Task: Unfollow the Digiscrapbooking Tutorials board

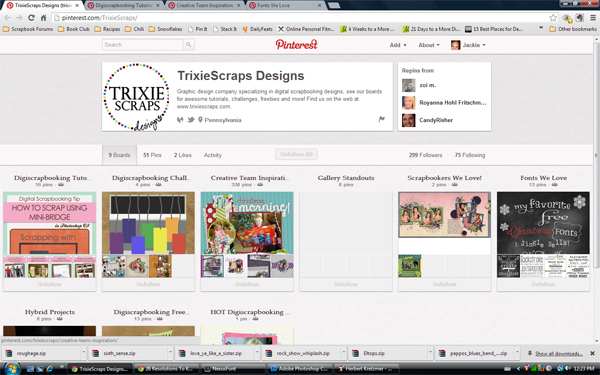Action: click(x=49, y=284)
